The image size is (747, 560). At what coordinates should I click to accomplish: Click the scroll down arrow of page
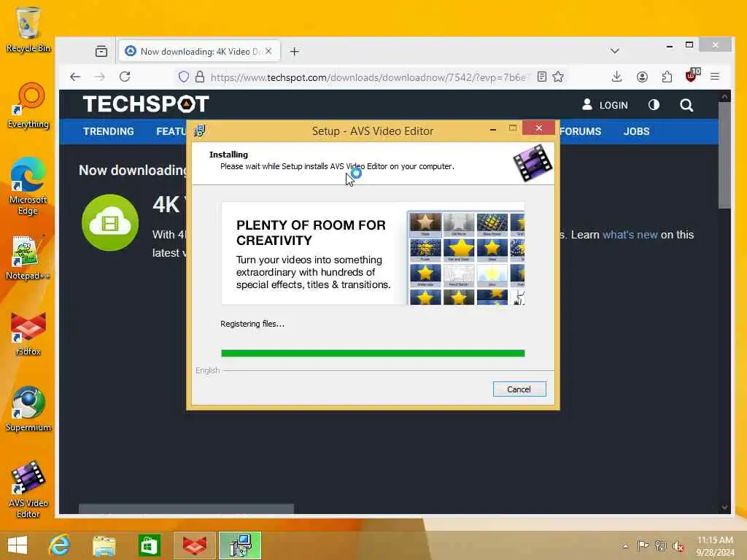[x=724, y=507]
